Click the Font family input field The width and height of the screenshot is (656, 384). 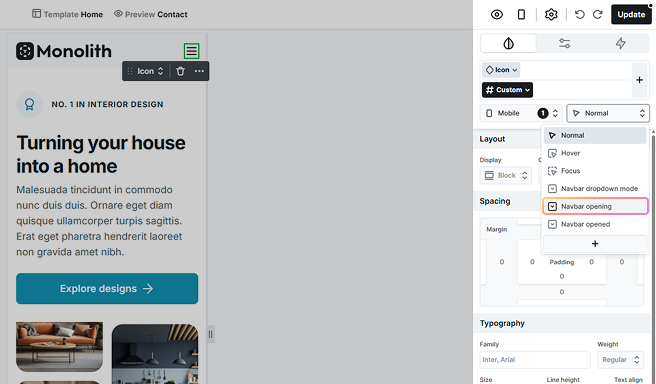click(x=535, y=360)
